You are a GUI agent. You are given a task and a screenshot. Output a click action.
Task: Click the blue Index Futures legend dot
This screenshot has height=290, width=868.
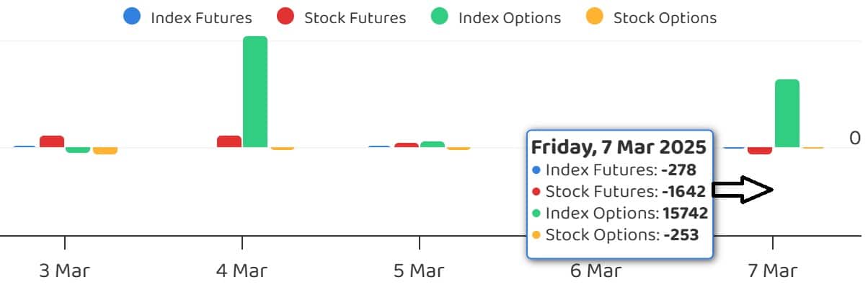[x=132, y=17]
